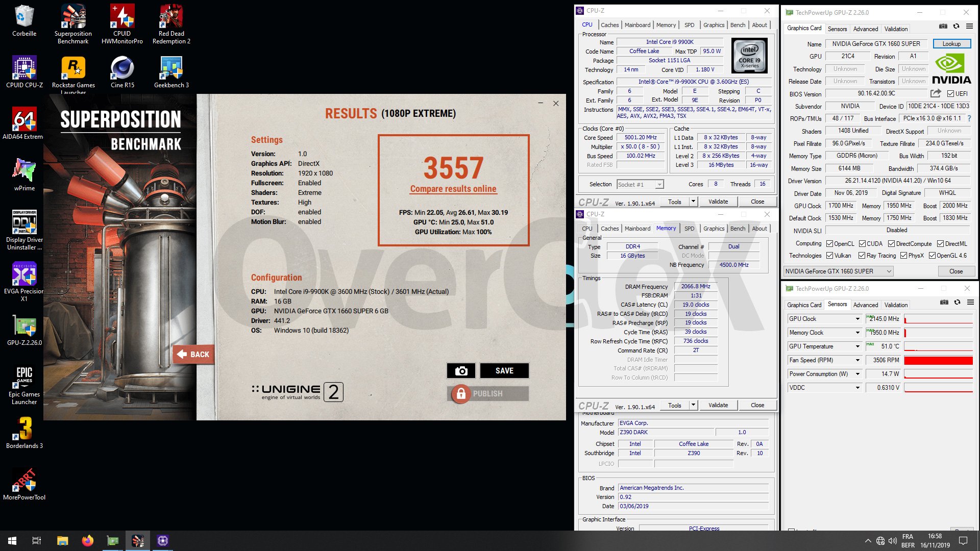Expand Tools dropdown arrow in upper CPU-Z window
This screenshot has width=980, height=551.
693,202
